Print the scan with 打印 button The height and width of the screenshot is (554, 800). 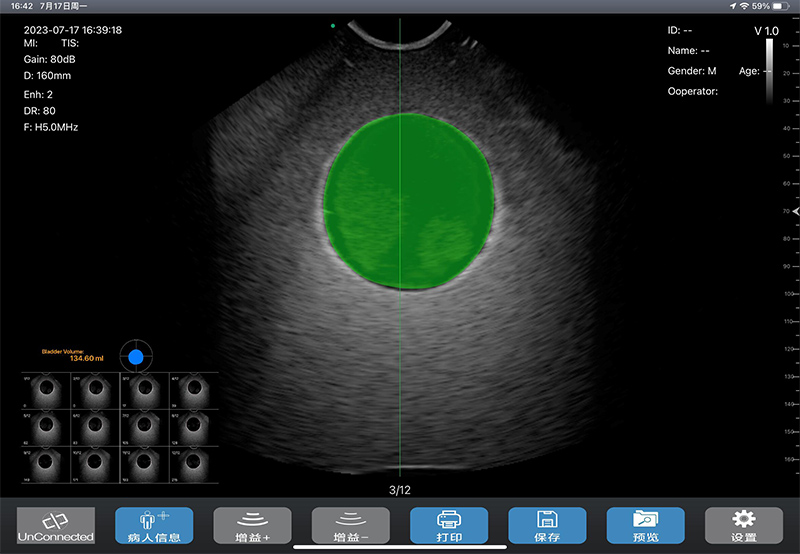pos(448,525)
